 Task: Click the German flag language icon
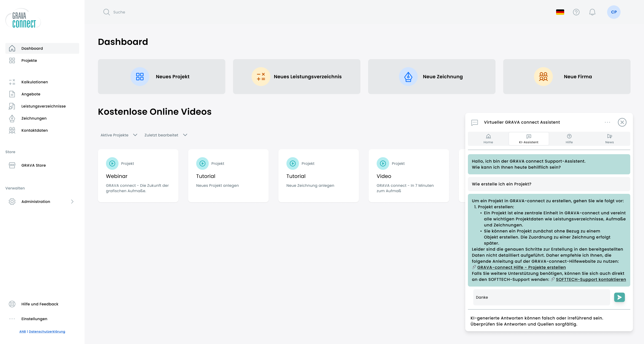point(560,12)
